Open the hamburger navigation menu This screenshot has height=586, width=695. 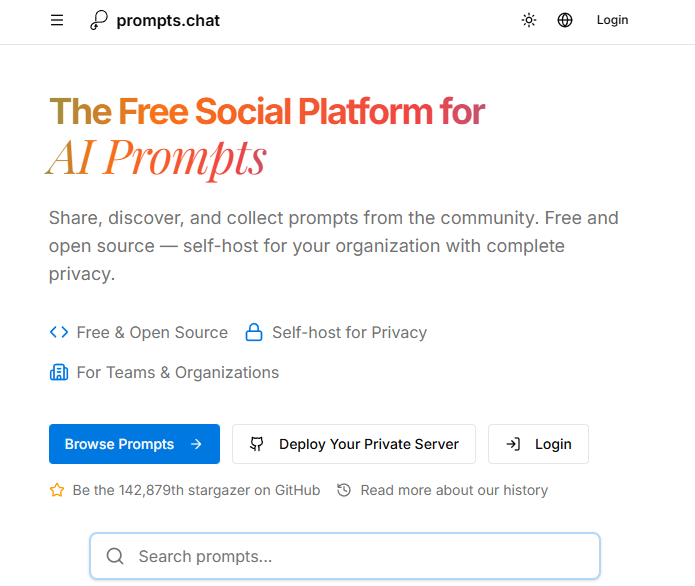coord(57,20)
